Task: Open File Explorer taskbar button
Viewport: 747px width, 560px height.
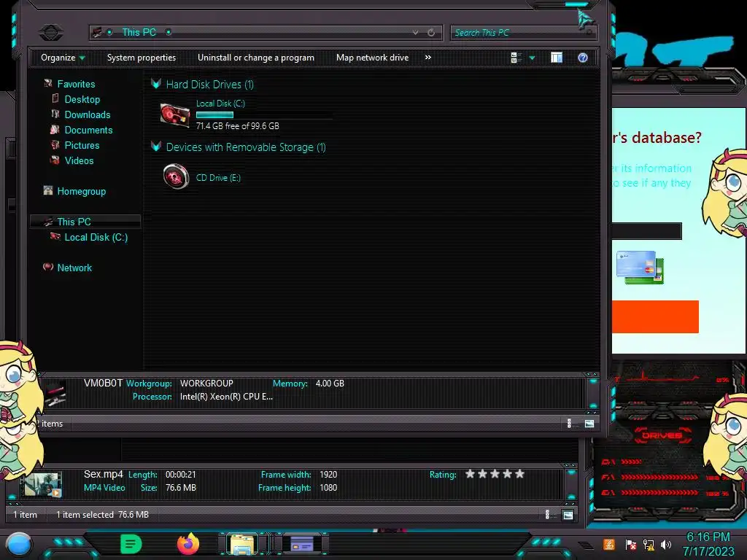Action: 242,544
